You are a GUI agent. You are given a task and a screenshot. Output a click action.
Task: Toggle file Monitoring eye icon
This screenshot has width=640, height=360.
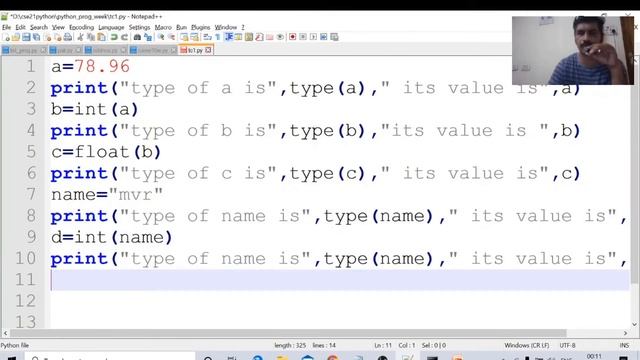point(280,37)
